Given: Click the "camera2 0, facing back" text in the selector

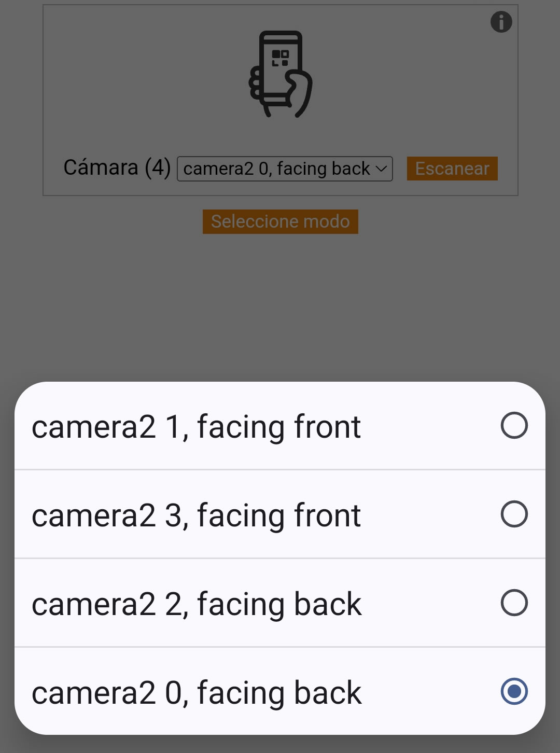Looking at the screenshot, I should point(276,169).
